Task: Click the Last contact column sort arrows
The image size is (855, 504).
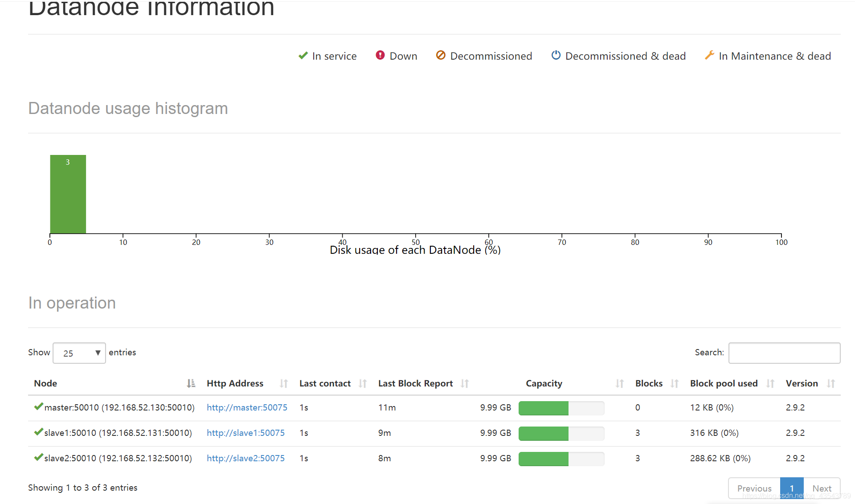Action: tap(362, 383)
